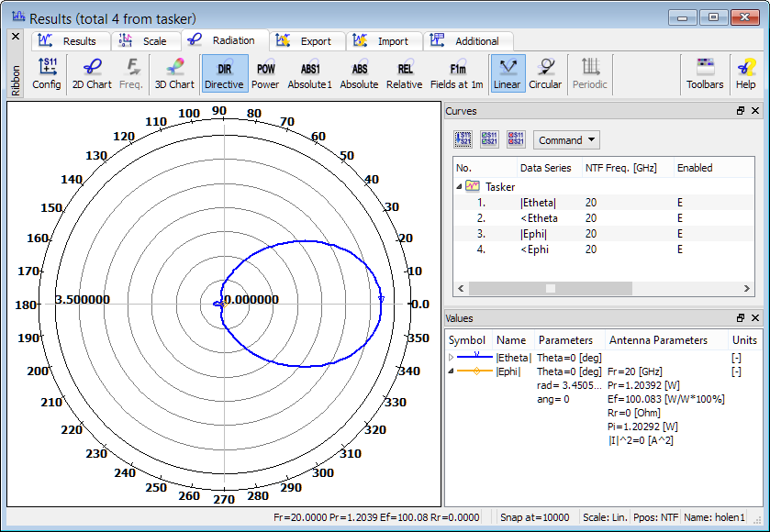Switch to 2D Chart view
This screenshot has width=770, height=532.
coord(92,73)
